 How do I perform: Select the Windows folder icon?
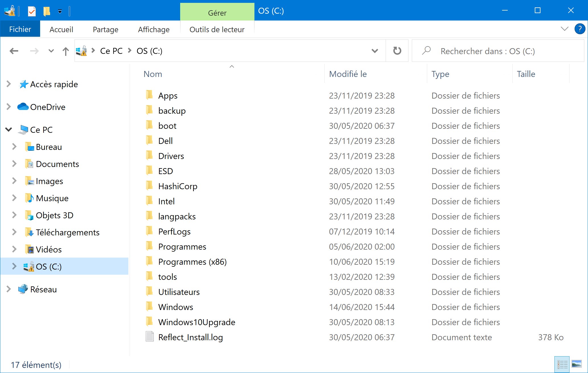coord(149,307)
